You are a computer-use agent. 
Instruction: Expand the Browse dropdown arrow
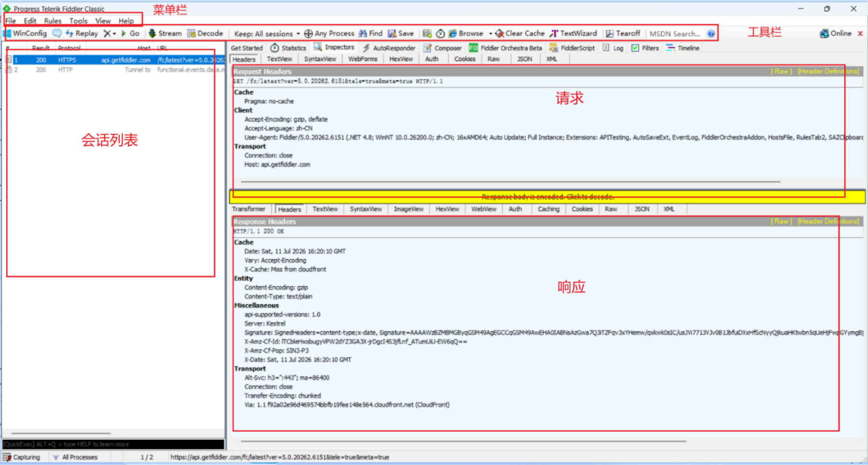(x=490, y=34)
